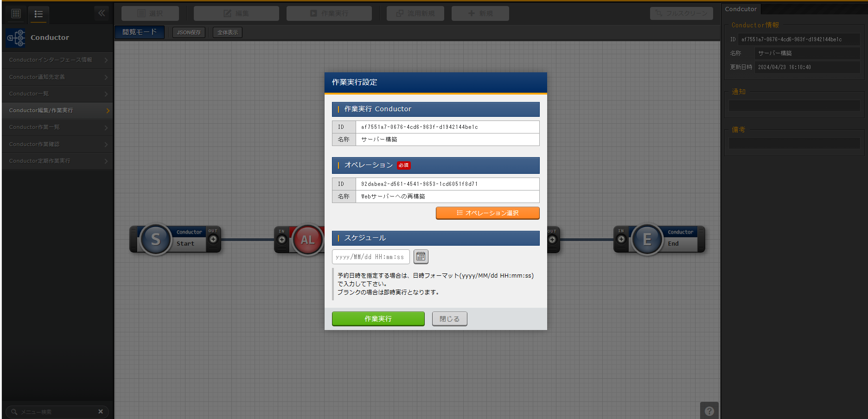
Task: Open the calendar picker in スケジュール section
Action: click(421, 256)
